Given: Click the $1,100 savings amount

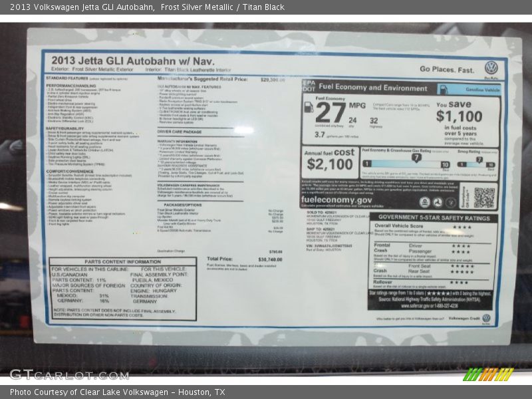Looking at the screenshot, I should click(x=459, y=116).
